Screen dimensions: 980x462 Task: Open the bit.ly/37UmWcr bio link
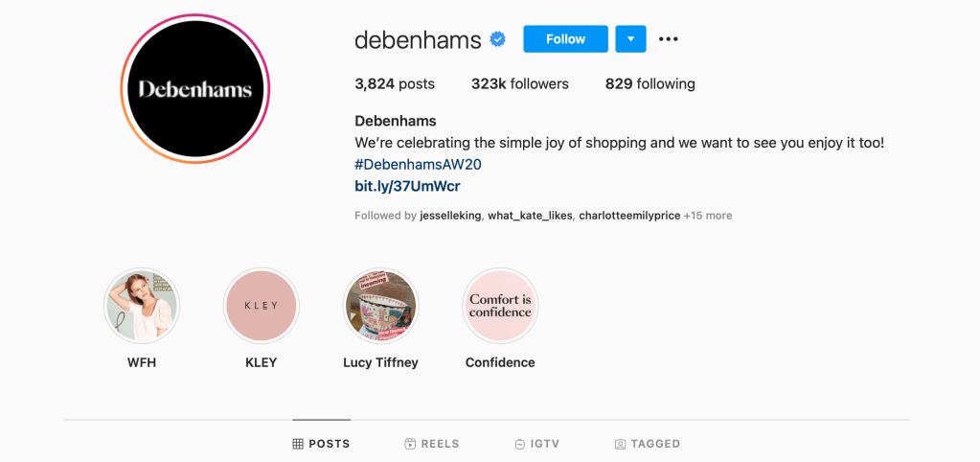point(407,186)
